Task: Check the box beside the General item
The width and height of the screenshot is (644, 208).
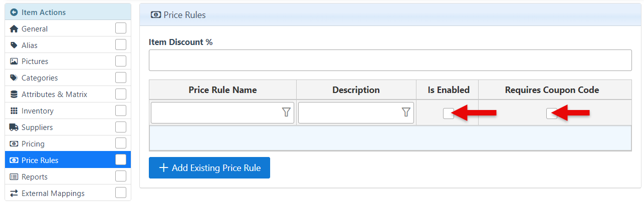Action: [121, 28]
